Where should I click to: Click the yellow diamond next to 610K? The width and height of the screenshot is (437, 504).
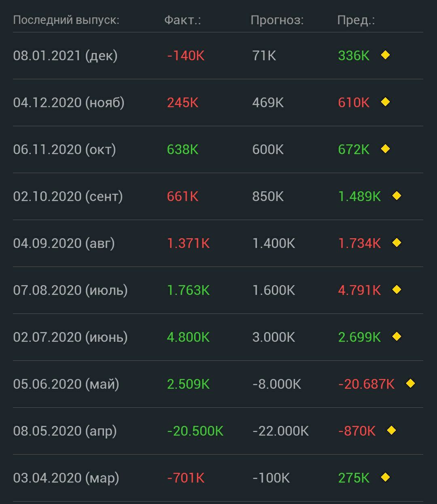click(x=385, y=102)
